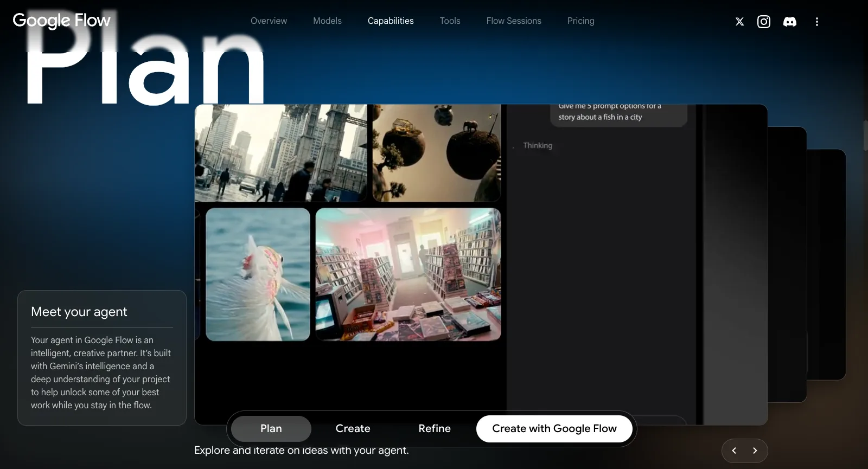
Task: Open the Discord server icon
Action: tap(790, 22)
